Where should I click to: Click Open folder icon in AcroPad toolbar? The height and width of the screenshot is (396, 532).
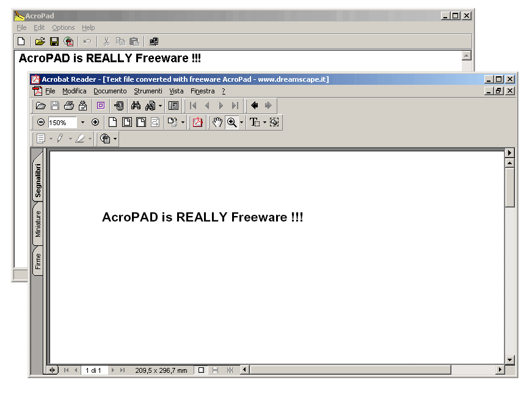click(x=40, y=41)
